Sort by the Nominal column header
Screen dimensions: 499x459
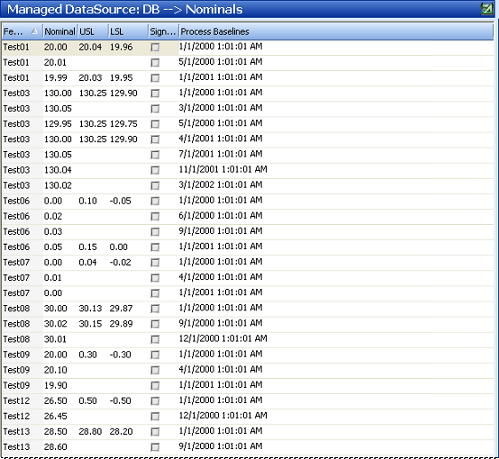[x=60, y=32]
